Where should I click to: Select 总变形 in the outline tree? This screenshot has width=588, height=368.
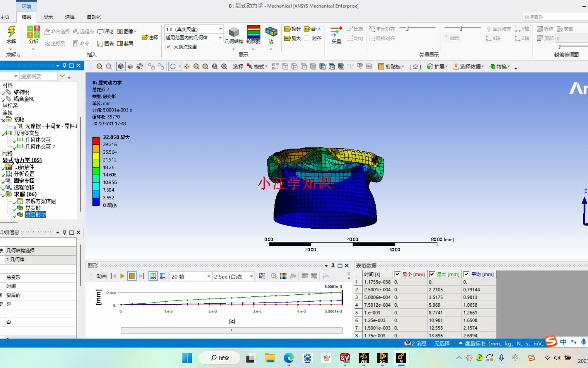[x=33, y=208]
